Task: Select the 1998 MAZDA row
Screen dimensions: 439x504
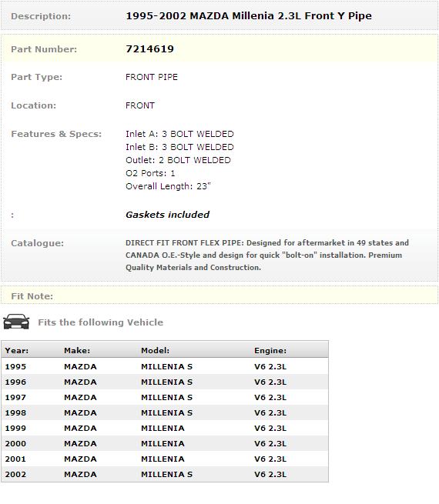Action: click(x=165, y=412)
